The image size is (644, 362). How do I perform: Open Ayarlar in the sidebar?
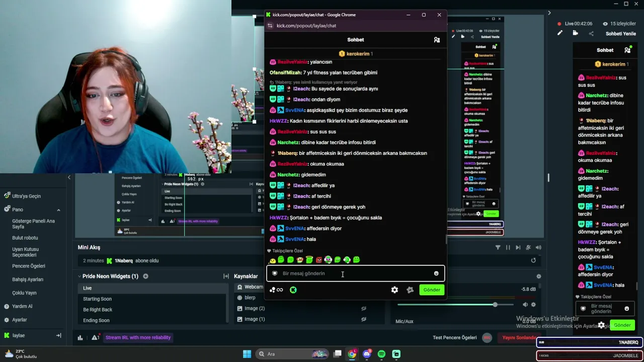tap(20, 320)
